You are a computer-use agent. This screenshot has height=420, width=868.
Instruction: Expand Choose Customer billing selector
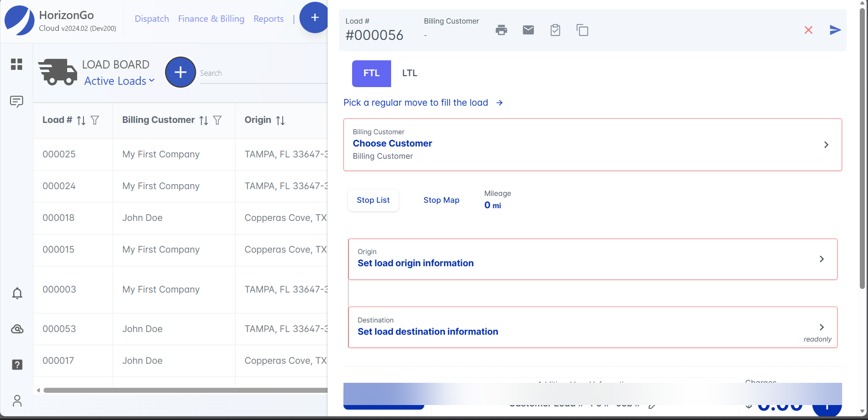592,145
